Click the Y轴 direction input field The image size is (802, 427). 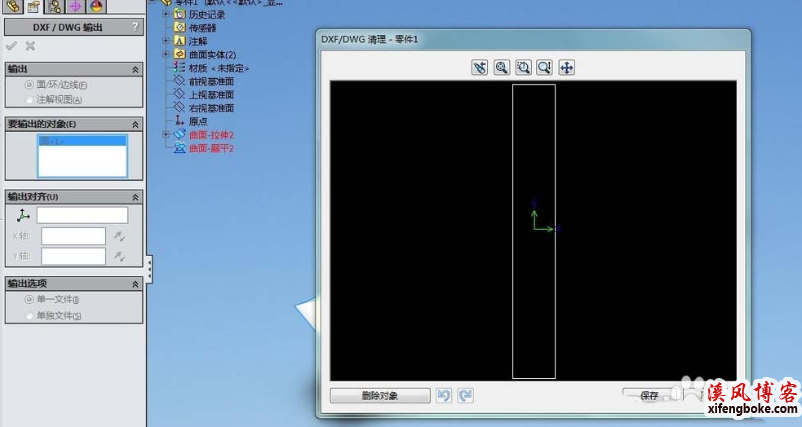[x=73, y=256]
